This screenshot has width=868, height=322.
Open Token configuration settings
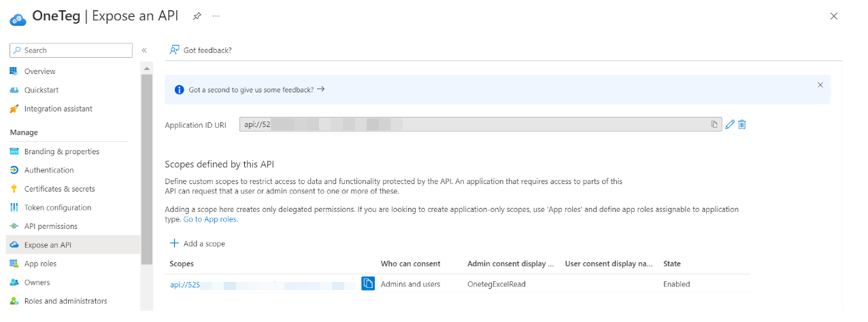pyautogui.click(x=57, y=208)
